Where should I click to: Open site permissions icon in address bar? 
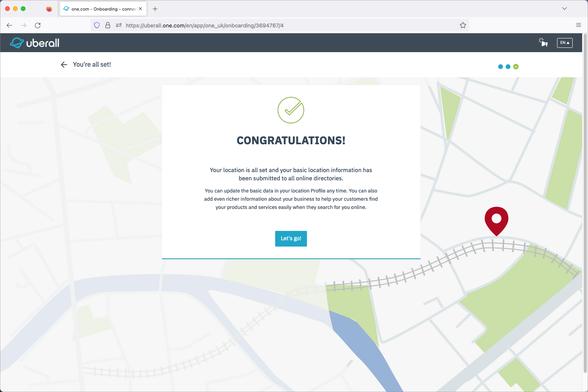coord(118,25)
